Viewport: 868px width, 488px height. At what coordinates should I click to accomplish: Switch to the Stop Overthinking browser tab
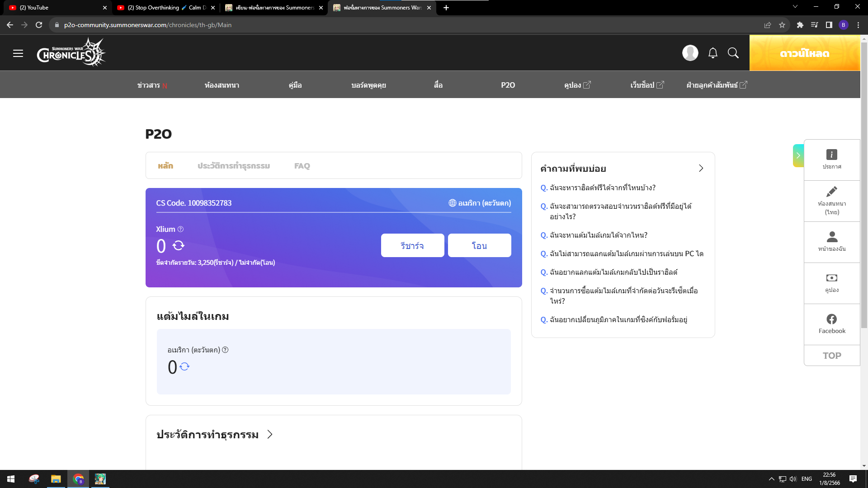pos(166,8)
